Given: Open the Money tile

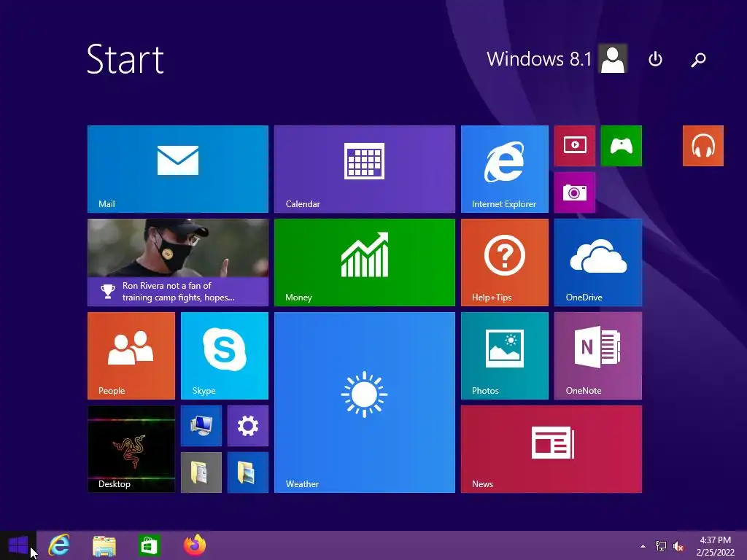Looking at the screenshot, I should point(365,262).
